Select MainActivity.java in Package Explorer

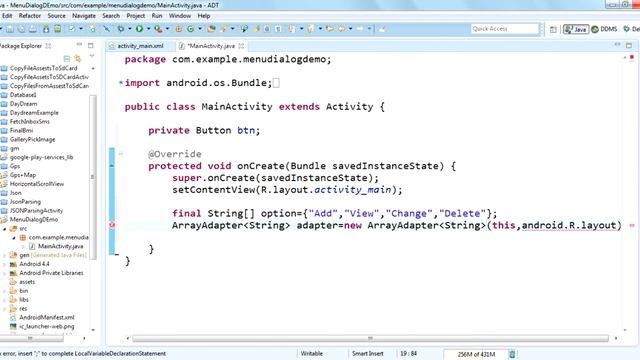(x=60, y=246)
